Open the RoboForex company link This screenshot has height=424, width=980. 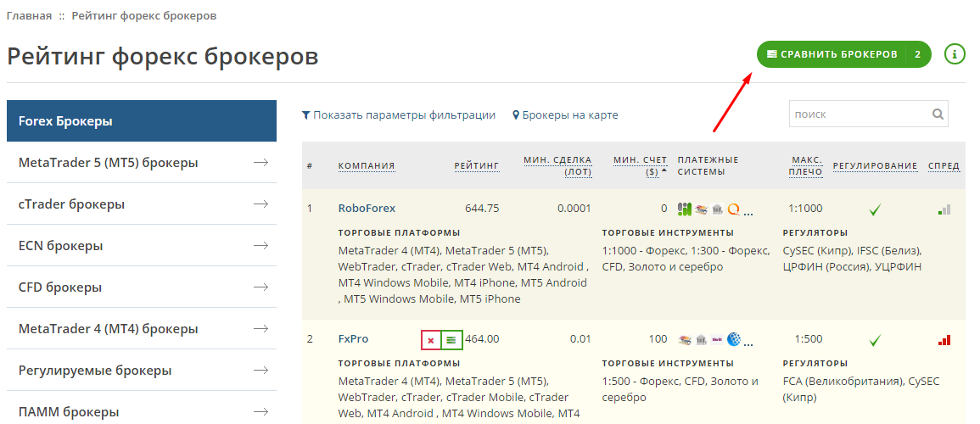[367, 209]
